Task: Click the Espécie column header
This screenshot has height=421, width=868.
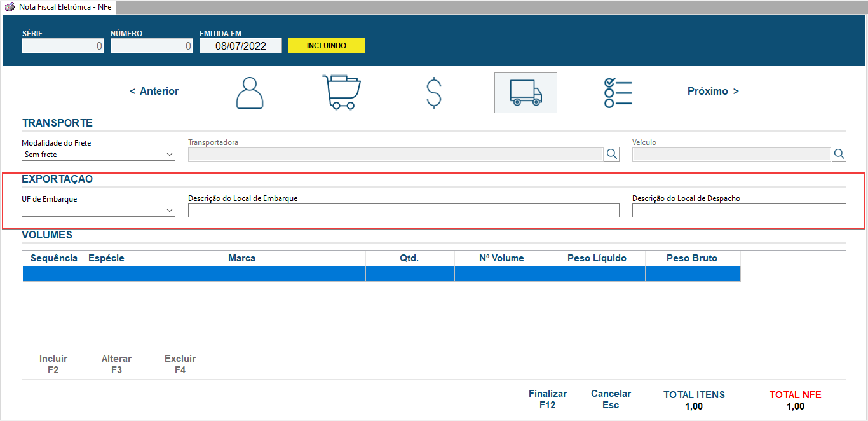Action: (x=156, y=258)
